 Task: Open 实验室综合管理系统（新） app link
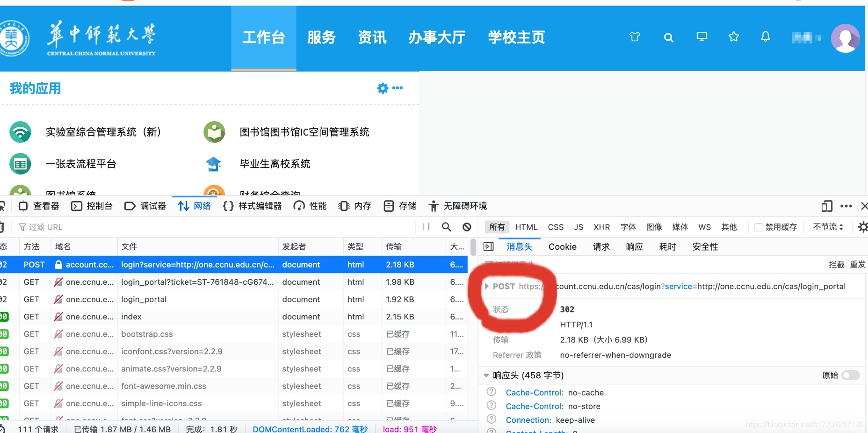coord(103,132)
